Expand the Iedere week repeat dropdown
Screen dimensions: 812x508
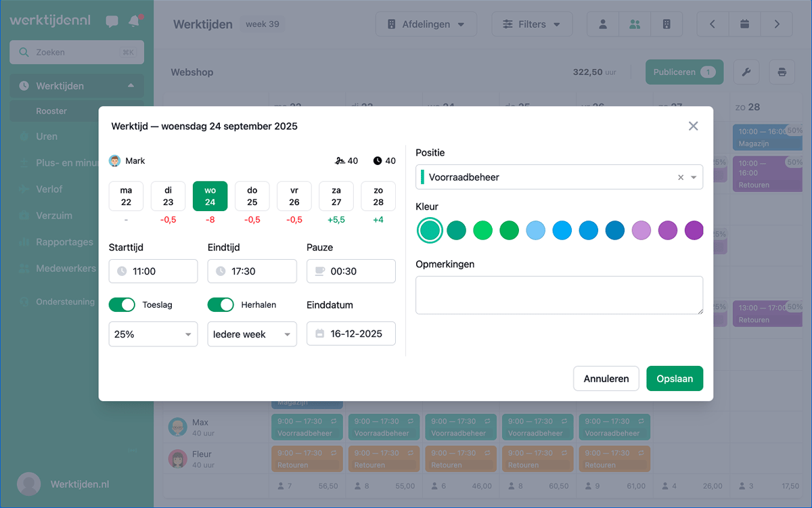252,334
